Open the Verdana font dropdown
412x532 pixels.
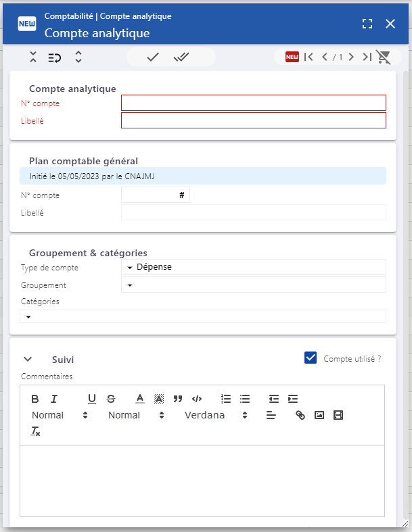[216, 415]
